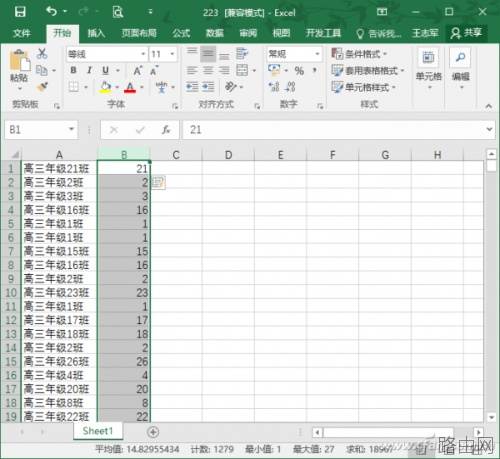Apply accounting number format
500x459 pixels.
click(x=274, y=70)
